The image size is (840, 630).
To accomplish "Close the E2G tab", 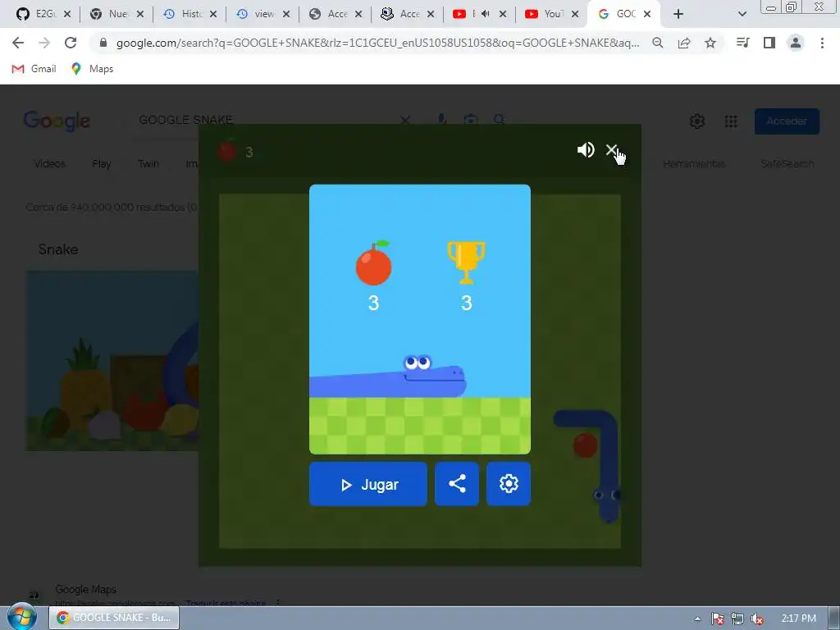I will tap(67, 14).
